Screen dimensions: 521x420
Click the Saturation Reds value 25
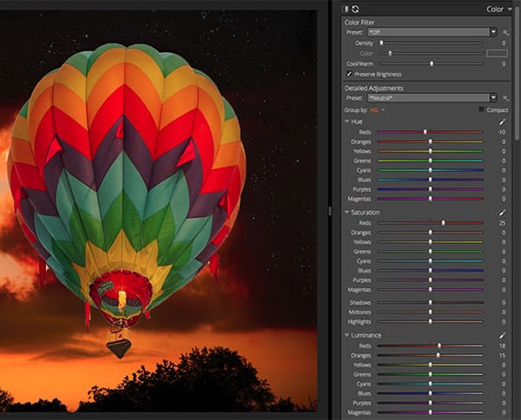tap(503, 223)
